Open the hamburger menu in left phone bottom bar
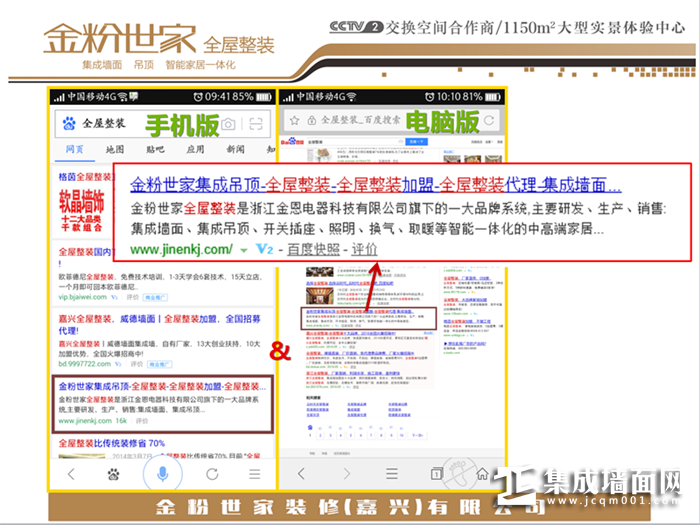The image size is (700, 525). point(254,474)
